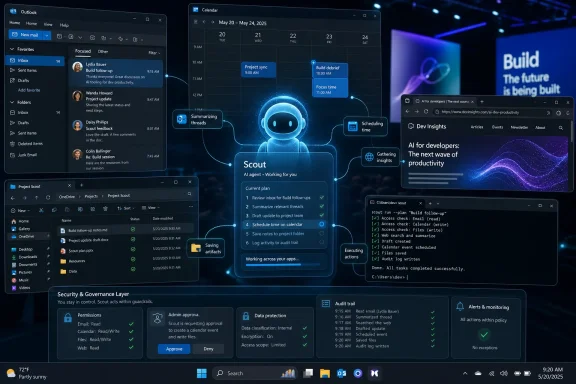The width and height of the screenshot is (576, 384).
Task: Go back in File Explorer
Action: point(13,198)
